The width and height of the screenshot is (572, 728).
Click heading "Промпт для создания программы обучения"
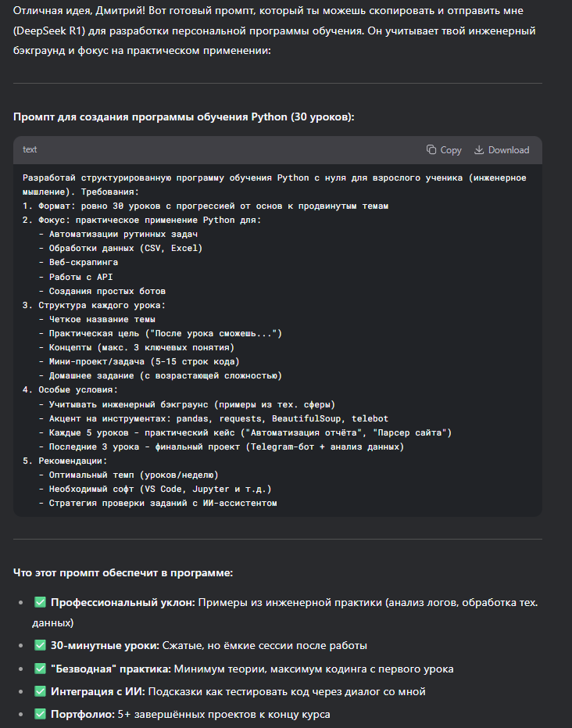184,117
